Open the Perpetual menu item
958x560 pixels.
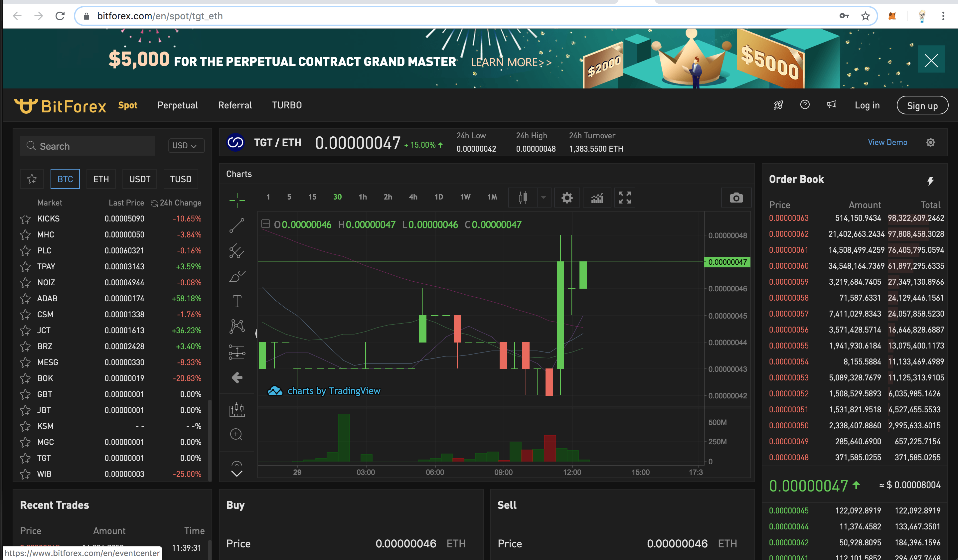(x=178, y=105)
